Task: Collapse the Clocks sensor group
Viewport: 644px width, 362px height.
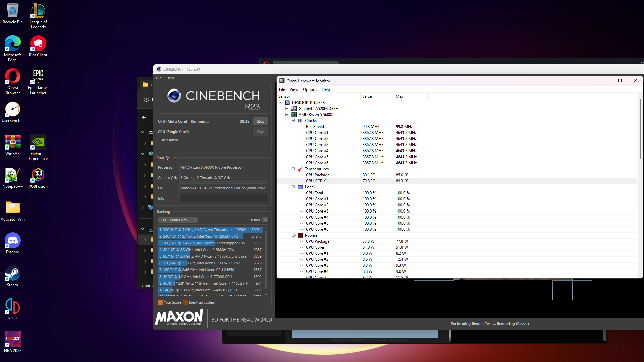Action: point(293,121)
